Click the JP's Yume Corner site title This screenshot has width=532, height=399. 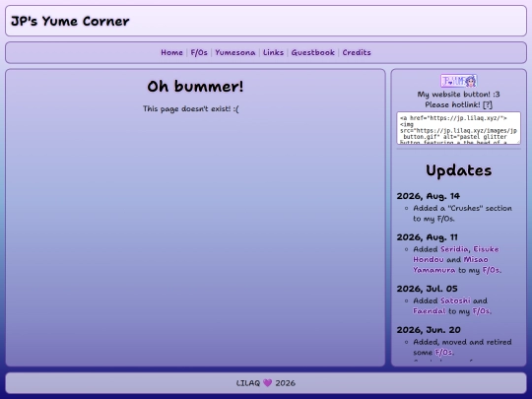[x=70, y=21]
